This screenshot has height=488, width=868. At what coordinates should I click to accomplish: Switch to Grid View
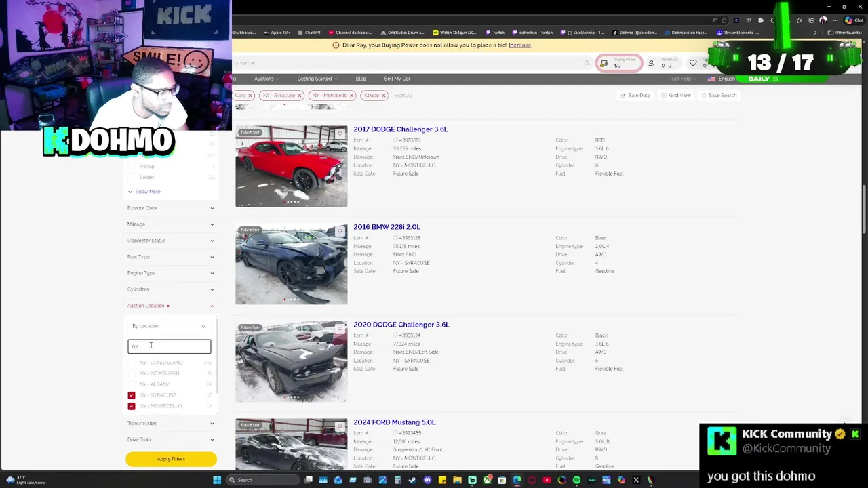676,96
